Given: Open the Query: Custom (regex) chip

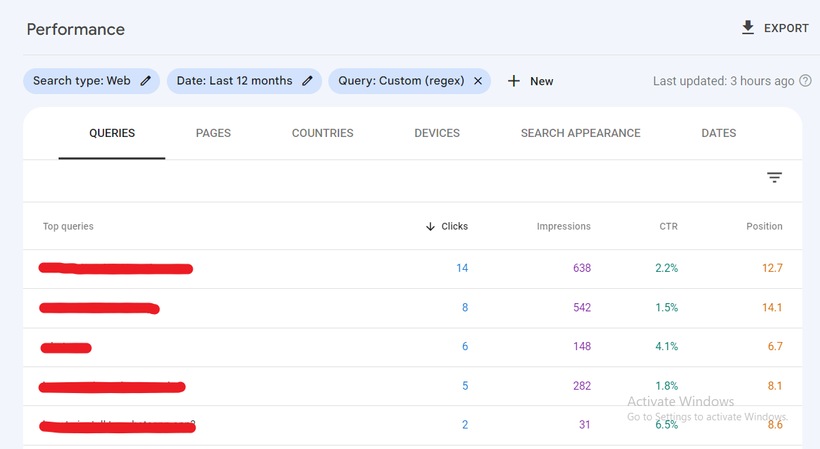Looking at the screenshot, I should point(401,81).
